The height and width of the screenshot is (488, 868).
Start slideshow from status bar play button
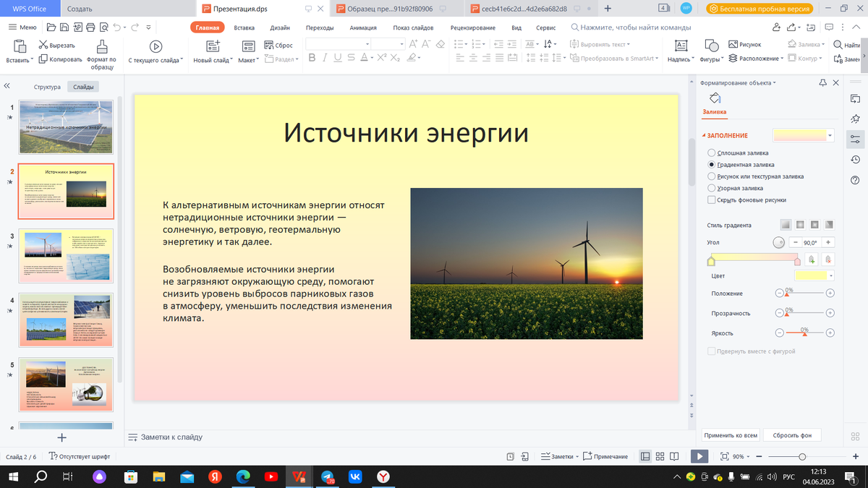click(699, 456)
